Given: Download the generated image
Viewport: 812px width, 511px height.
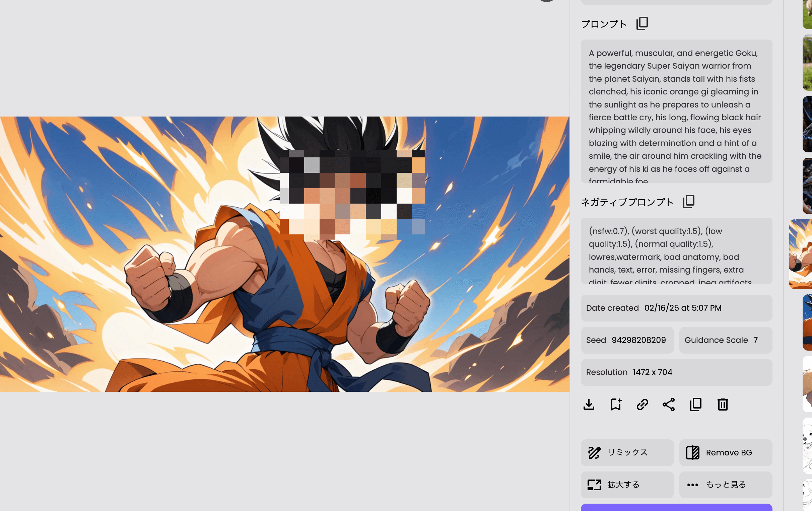Looking at the screenshot, I should coord(589,405).
